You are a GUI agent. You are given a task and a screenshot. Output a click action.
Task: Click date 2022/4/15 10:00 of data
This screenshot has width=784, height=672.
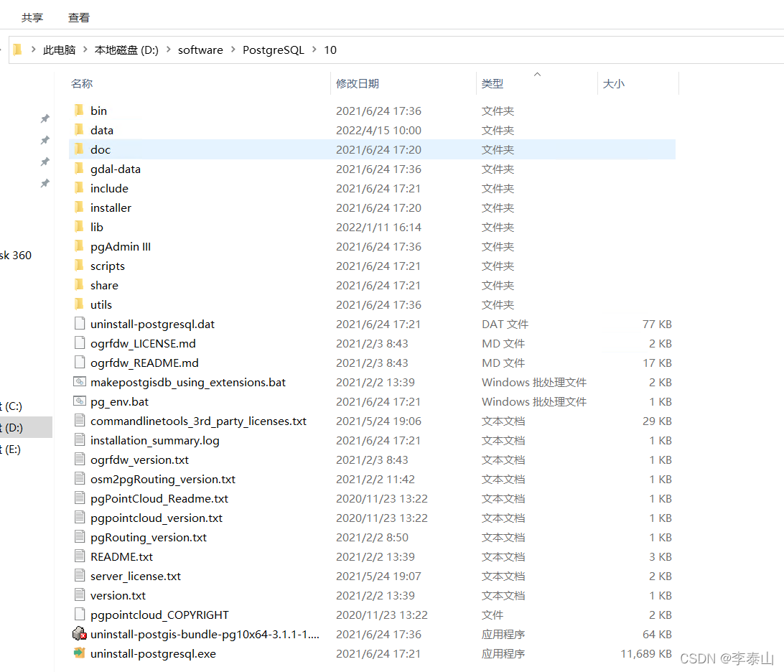[x=378, y=130]
